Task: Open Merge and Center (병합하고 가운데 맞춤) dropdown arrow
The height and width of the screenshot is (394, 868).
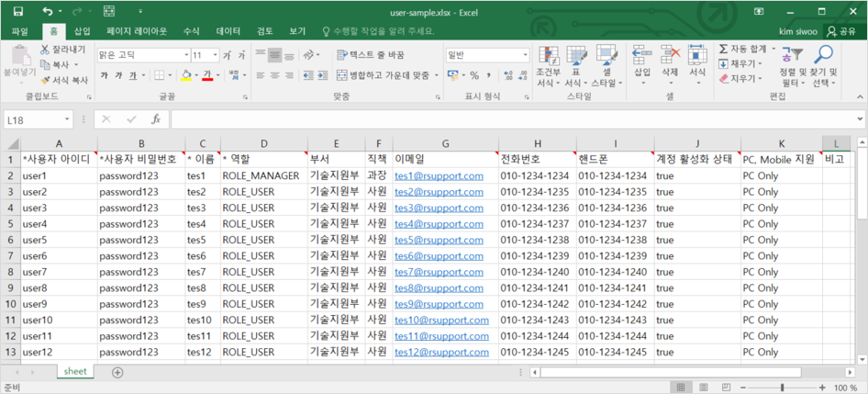Action: (x=436, y=75)
